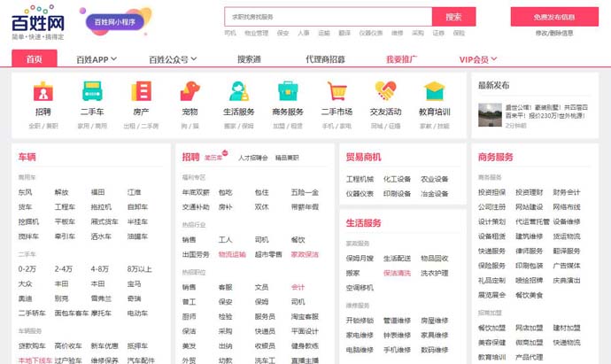Screen dimensions: 611x364
Task: Open the 冶金设备 trade link
Action: (435, 194)
